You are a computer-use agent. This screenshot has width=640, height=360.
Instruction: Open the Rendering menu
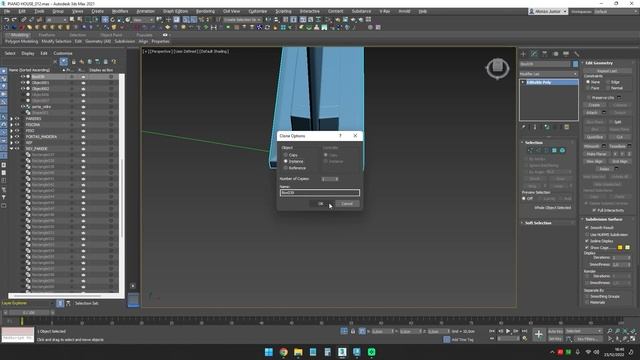205,11
